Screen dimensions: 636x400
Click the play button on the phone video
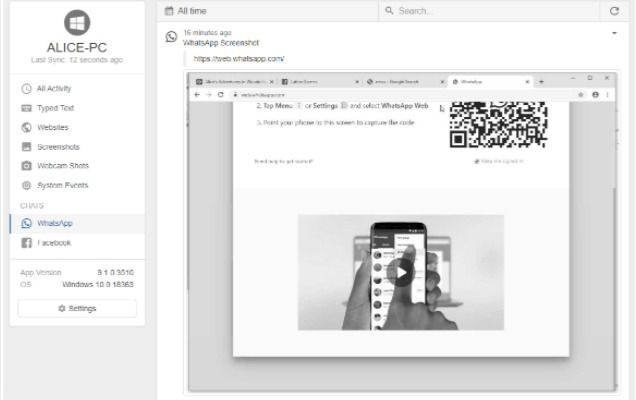pyautogui.click(x=400, y=273)
